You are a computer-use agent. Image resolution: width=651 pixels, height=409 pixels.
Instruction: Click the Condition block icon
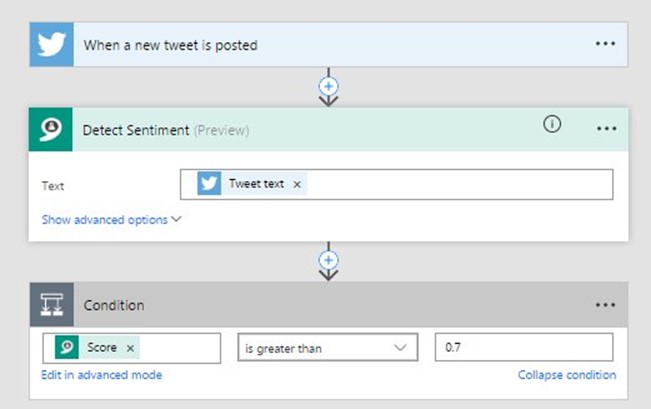[49, 305]
